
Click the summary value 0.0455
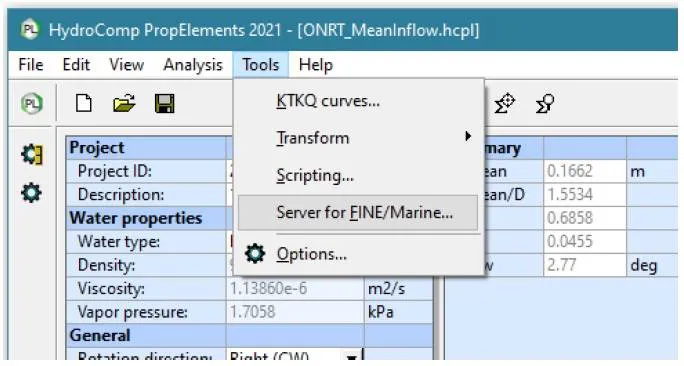(x=585, y=241)
